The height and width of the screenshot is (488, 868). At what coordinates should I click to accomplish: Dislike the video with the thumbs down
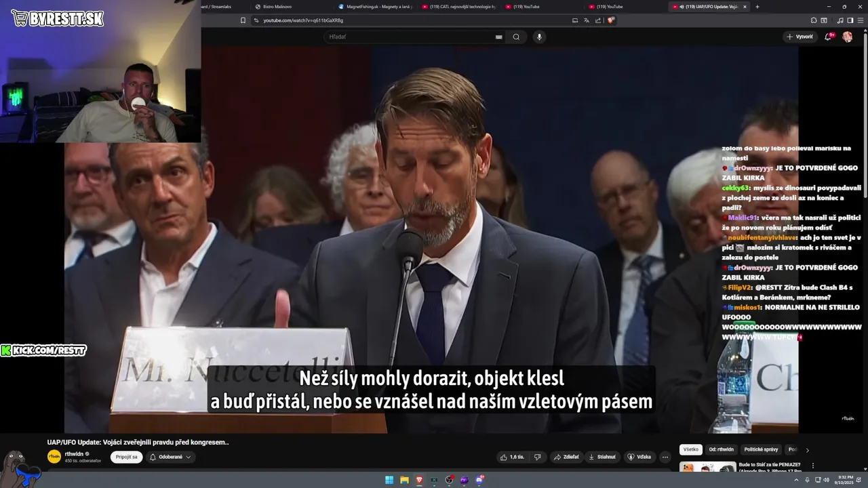click(x=537, y=457)
